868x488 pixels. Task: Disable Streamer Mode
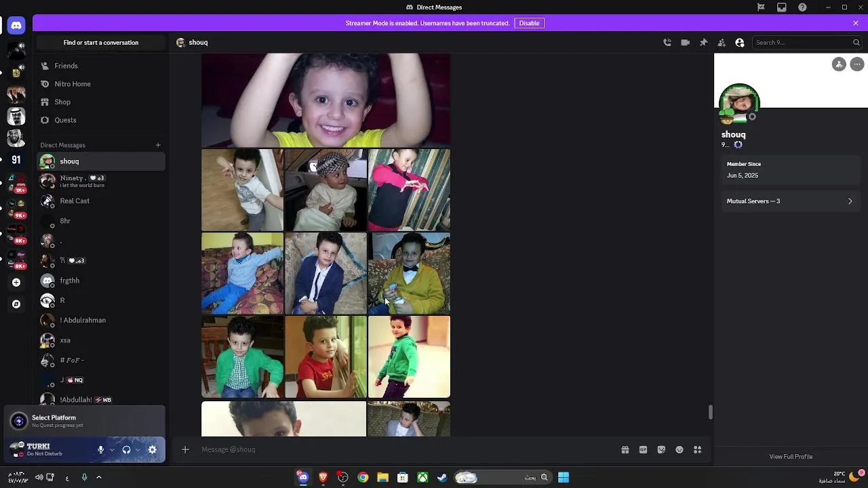click(529, 23)
